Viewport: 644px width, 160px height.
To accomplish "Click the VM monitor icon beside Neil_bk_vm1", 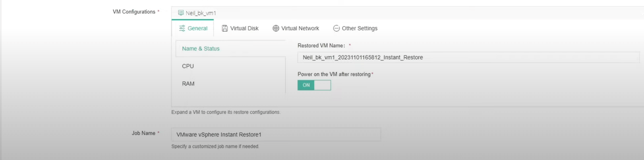I will tap(181, 13).
